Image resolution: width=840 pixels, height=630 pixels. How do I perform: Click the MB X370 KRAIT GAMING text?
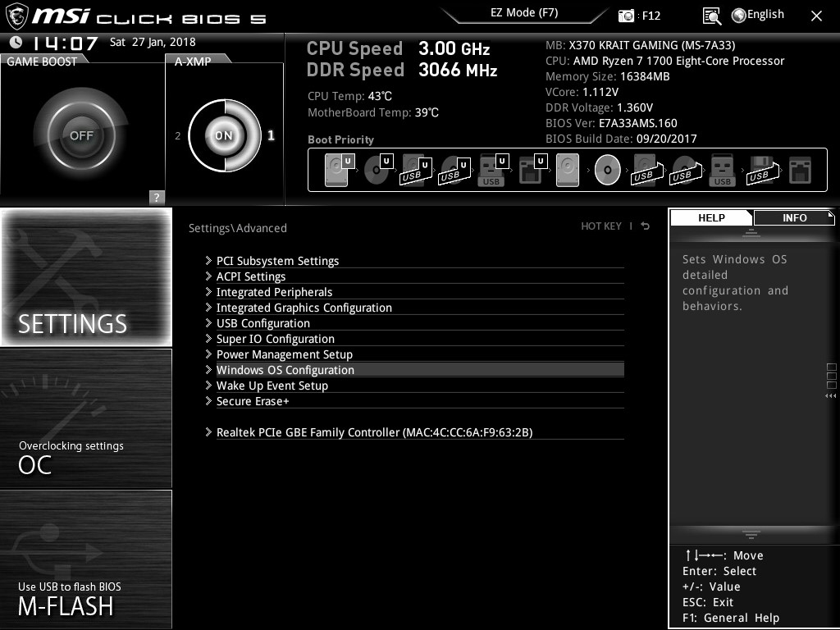click(x=640, y=45)
